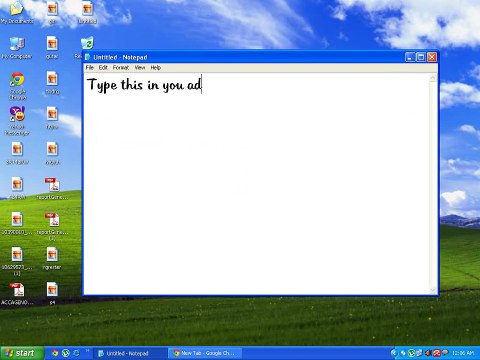Maximize the Notepad window
480x360 pixels.
[421, 57]
